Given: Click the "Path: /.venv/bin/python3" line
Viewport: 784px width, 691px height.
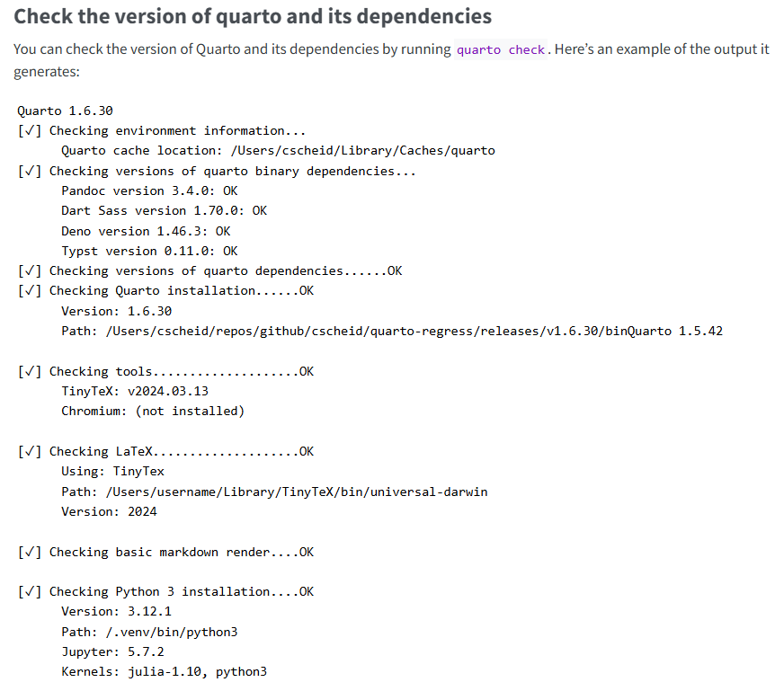Looking at the screenshot, I should (x=149, y=632).
